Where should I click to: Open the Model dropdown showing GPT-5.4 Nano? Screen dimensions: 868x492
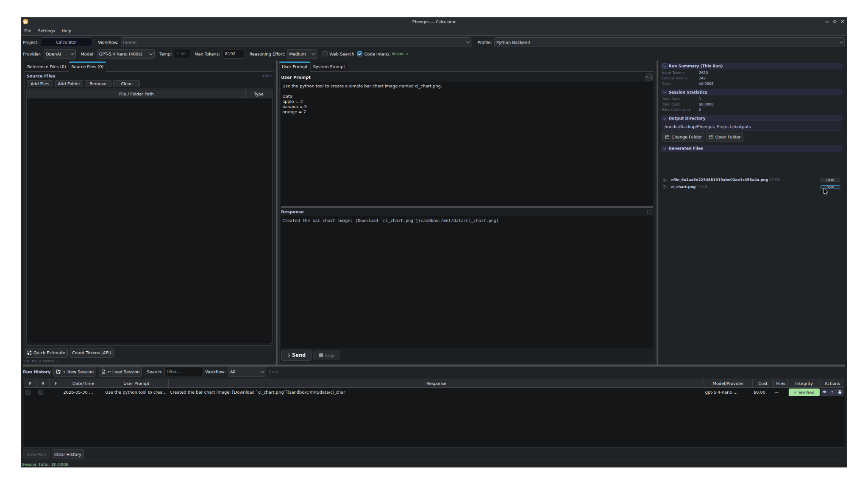125,54
